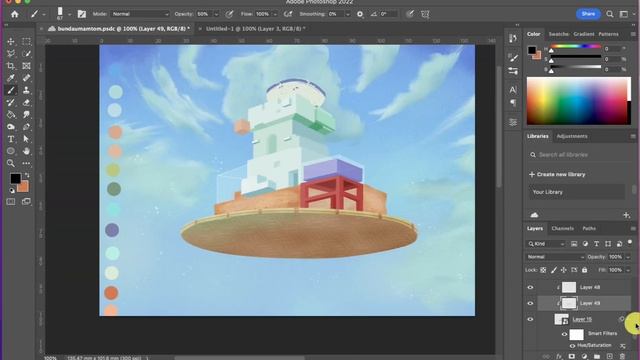Screen dimensions: 640x360
Task: Click the Home icon in options bar
Action: pyautogui.click(x=15, y=14)
